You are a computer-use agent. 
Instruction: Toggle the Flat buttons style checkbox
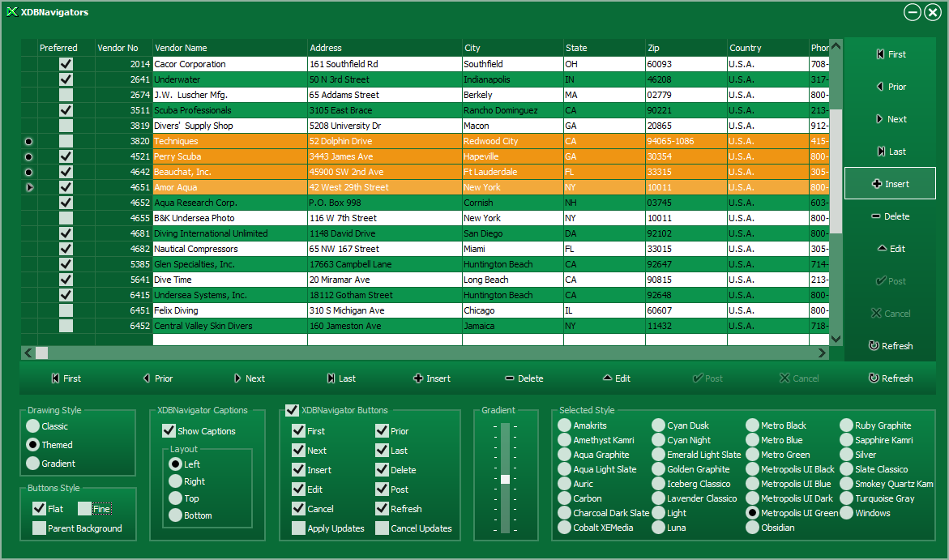click(39, 509)
